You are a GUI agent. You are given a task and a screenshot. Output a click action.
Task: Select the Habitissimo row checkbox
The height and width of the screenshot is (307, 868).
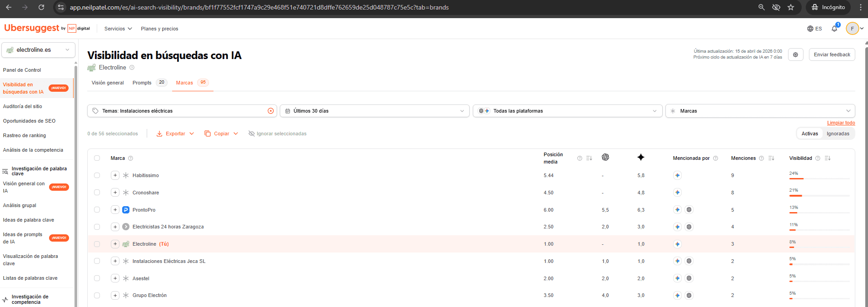pyautogui.click(x=97, y=175)
